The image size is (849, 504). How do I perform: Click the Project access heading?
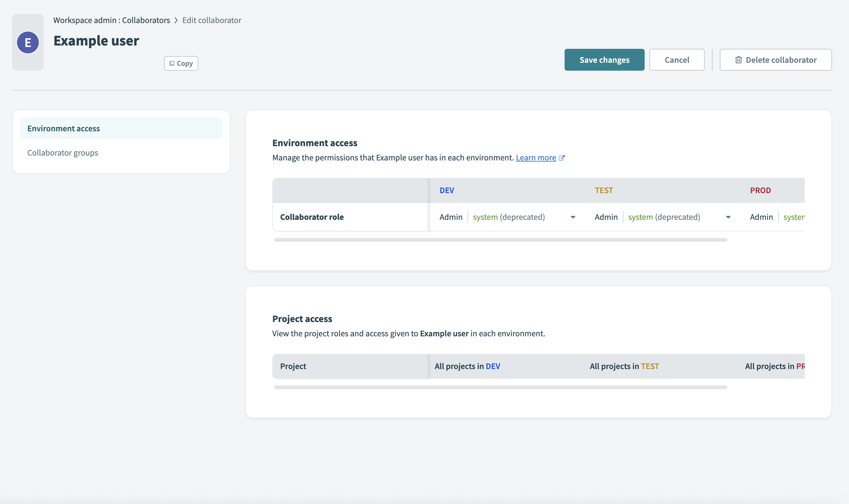[302, 319]
